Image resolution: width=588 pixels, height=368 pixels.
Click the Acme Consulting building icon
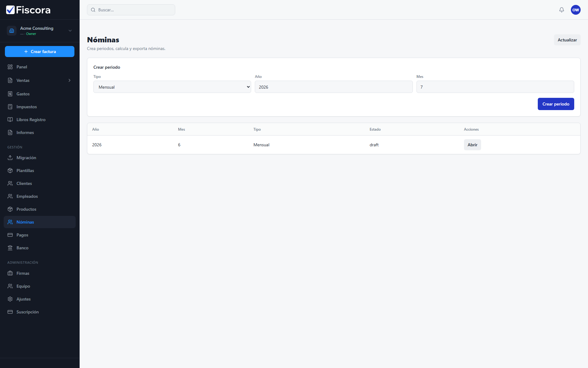click(12, 31)
